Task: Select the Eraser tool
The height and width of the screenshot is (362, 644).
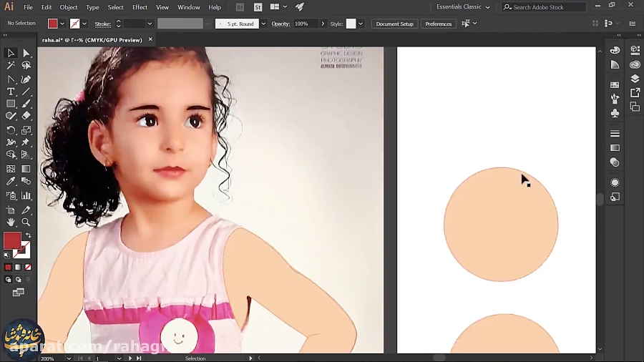Action: pyautogui.click(x=26, y=116)
